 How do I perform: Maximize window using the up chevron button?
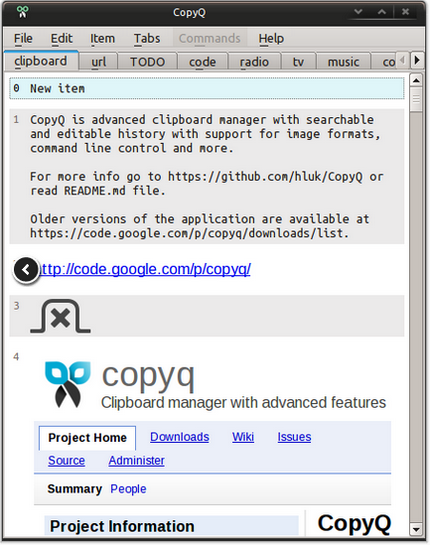tap(382, 12)
